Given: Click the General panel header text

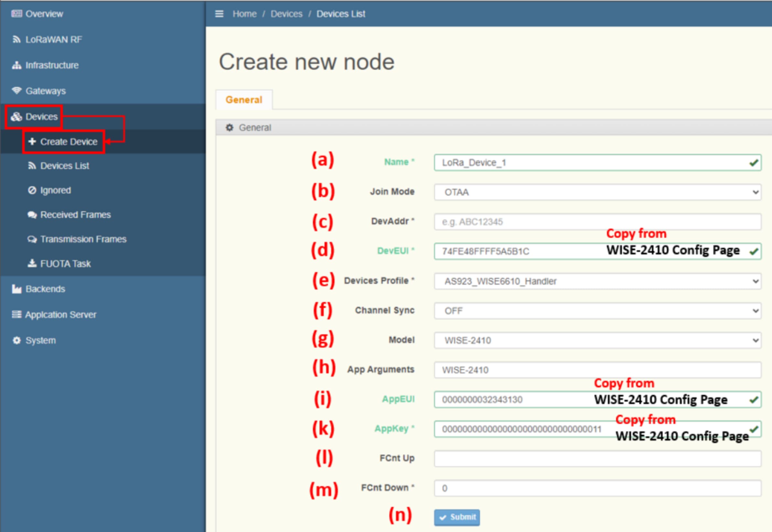Looking at the screenshot, I should pos(255,127).
